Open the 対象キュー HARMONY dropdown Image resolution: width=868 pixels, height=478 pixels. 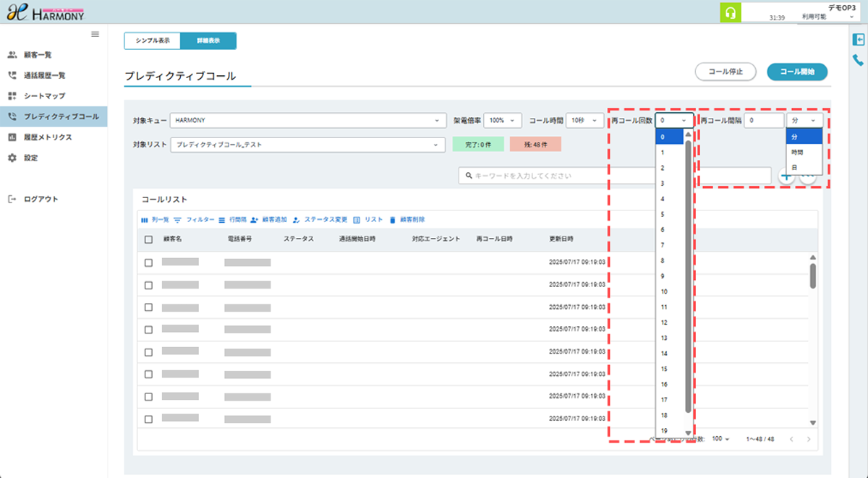tap(307, 121)
